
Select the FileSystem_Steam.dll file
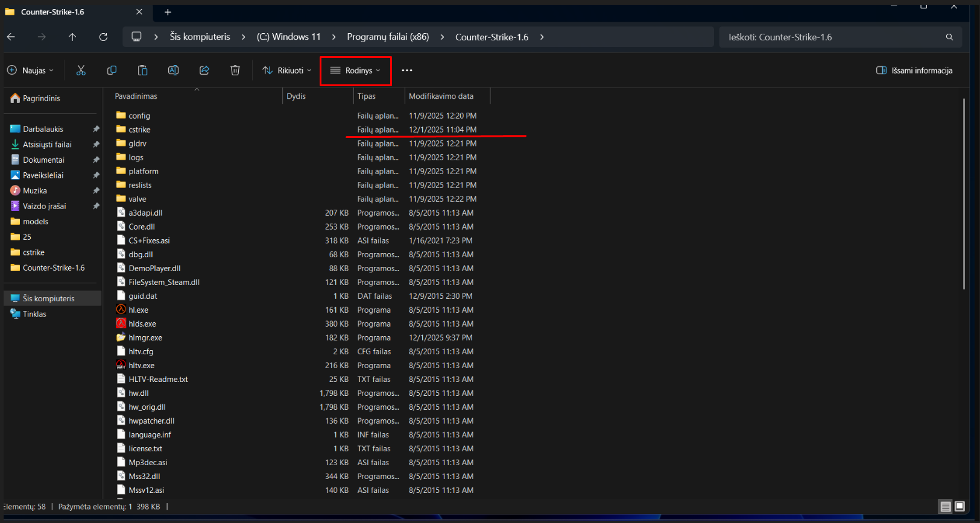[164, 282]
